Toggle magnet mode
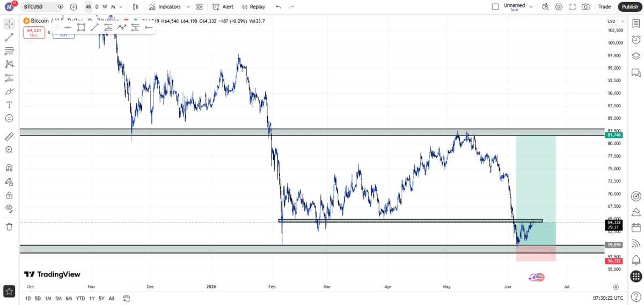 tap(9, 168)
